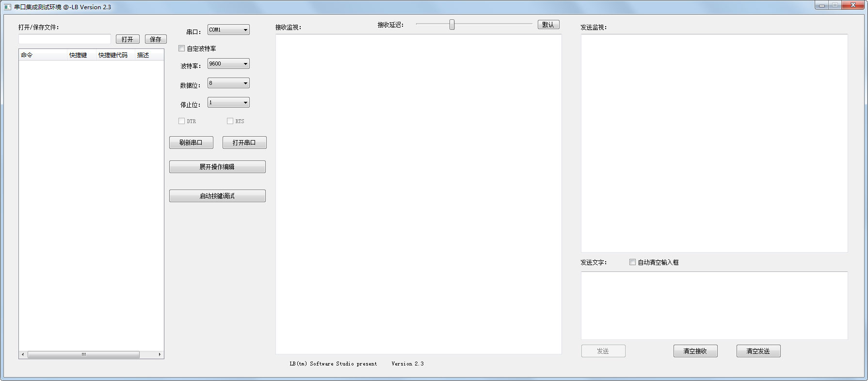Image resolution: width=868 pixels, height=381 pixels.
Task: Click 清空发送 button
Action: click(758, 351)
